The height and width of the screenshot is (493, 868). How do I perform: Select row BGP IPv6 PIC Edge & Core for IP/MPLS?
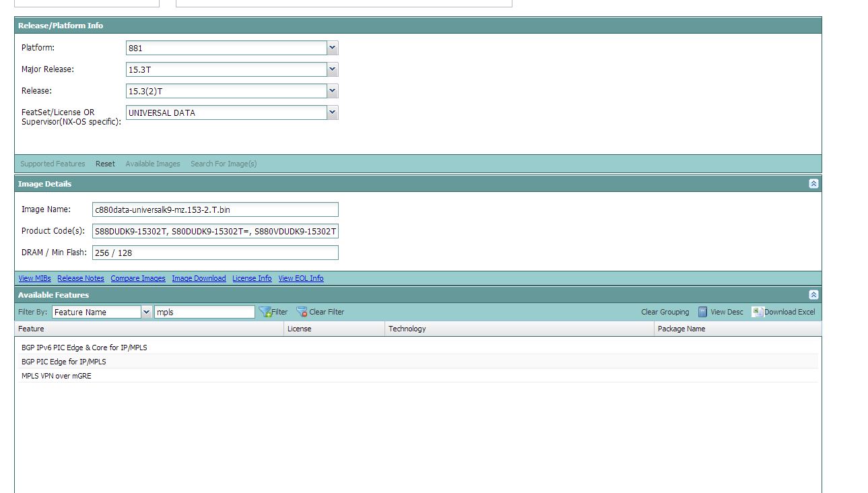420,348
